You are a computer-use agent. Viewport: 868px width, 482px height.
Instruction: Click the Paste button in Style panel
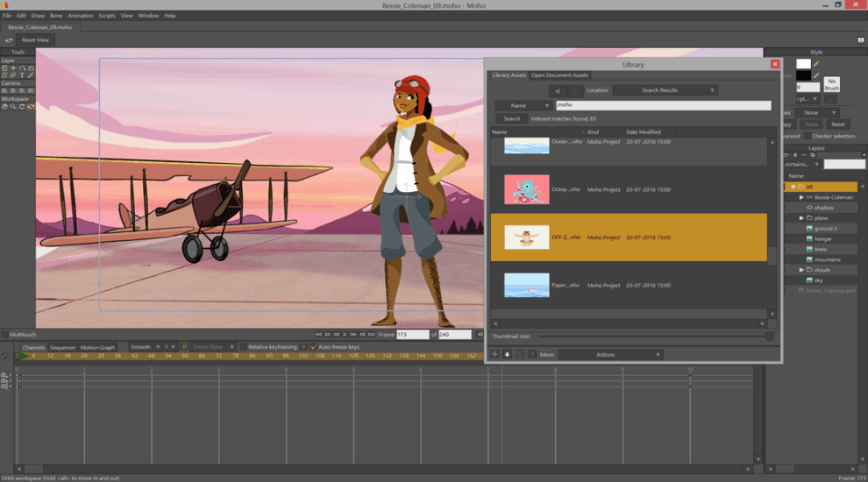click(812, 124)
